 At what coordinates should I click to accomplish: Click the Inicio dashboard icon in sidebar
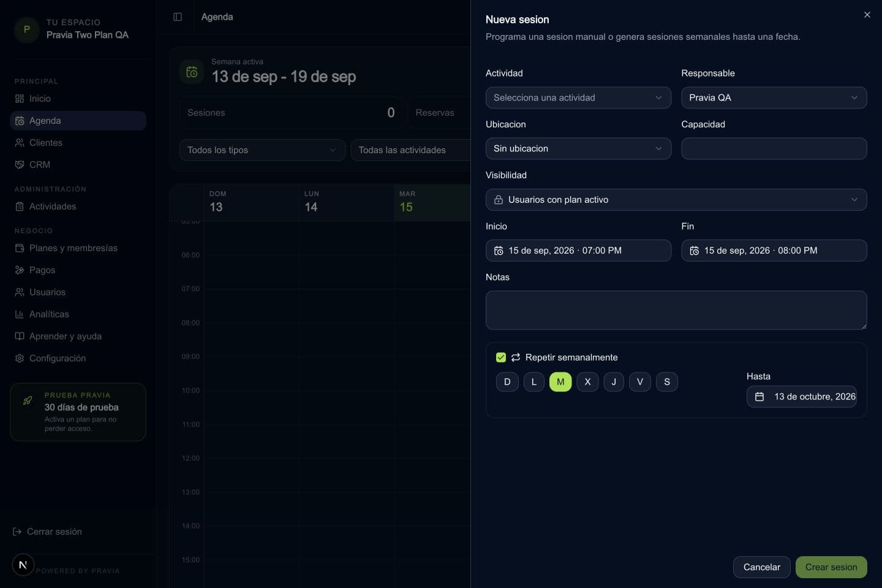20,99
